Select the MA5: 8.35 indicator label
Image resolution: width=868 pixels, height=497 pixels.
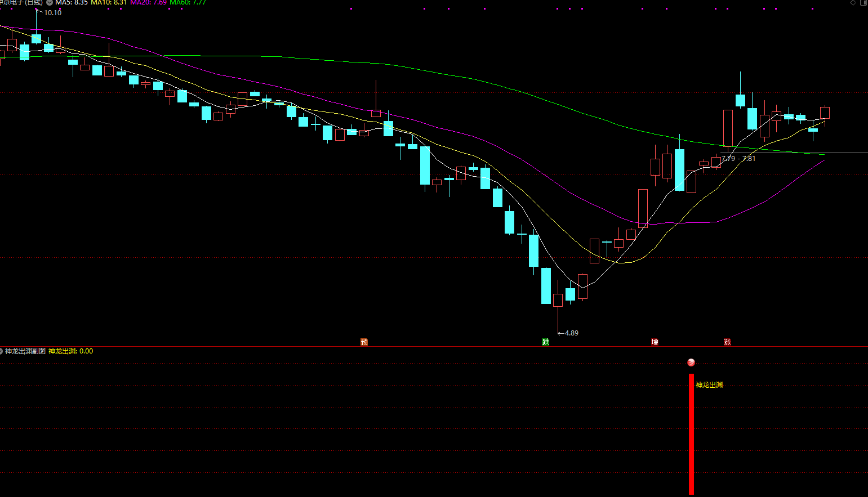point(72,2)
